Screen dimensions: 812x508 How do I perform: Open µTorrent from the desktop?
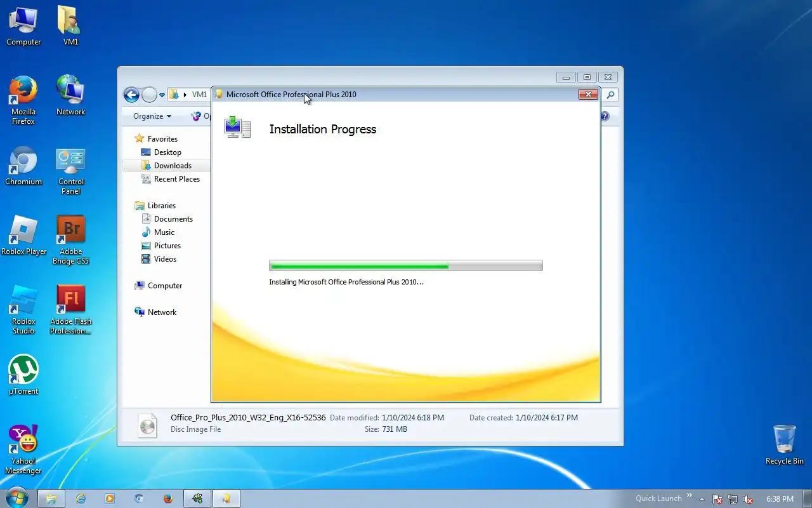tap(23, 376)
